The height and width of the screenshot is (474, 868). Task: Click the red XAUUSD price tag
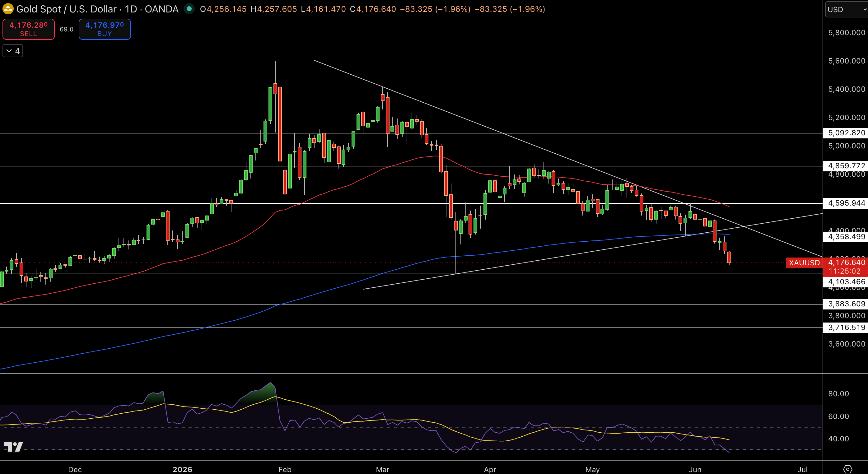tap(804, 263)
